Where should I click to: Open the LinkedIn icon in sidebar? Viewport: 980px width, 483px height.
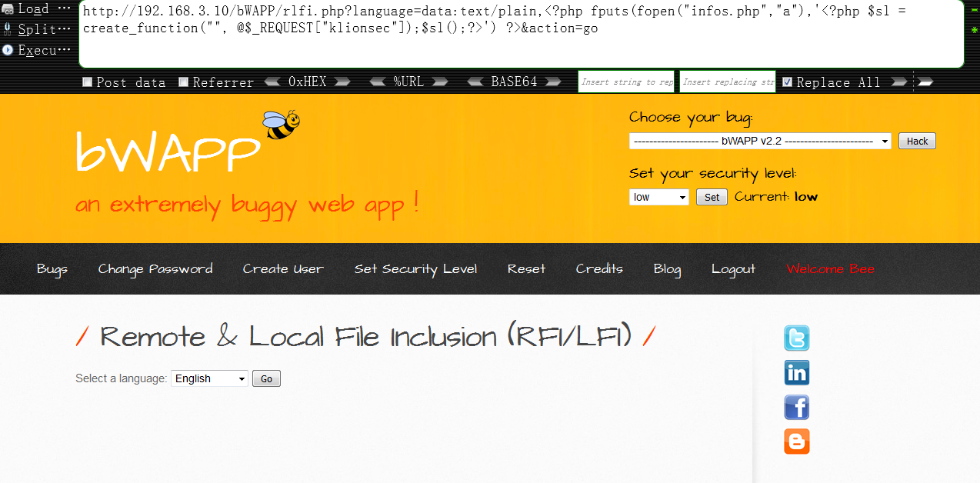(x=796, y=373)
